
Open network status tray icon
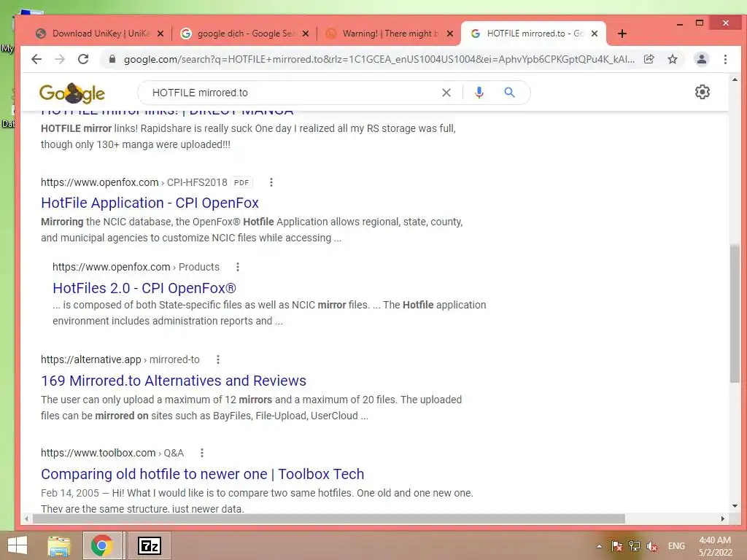[x=634, y=546]
